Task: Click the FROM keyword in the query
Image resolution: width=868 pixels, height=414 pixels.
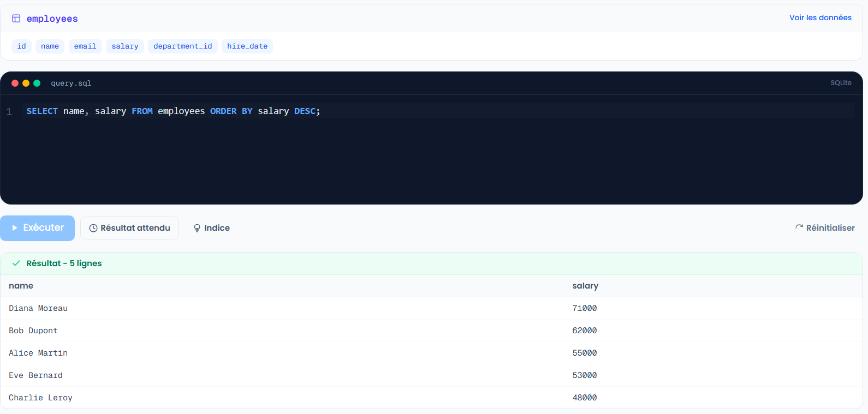Action: tap(142, 111)
